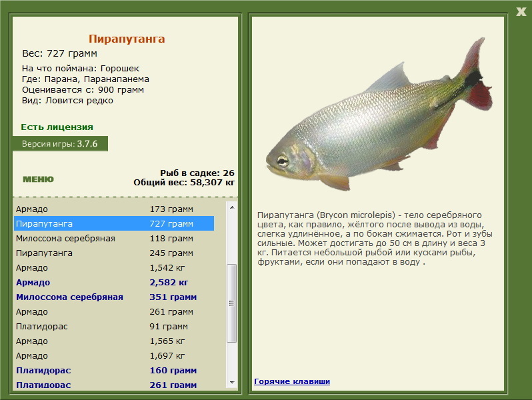Select Армадо 1,542 кг row
This screenshot has height=400, width=532.
tap(114, 268)
